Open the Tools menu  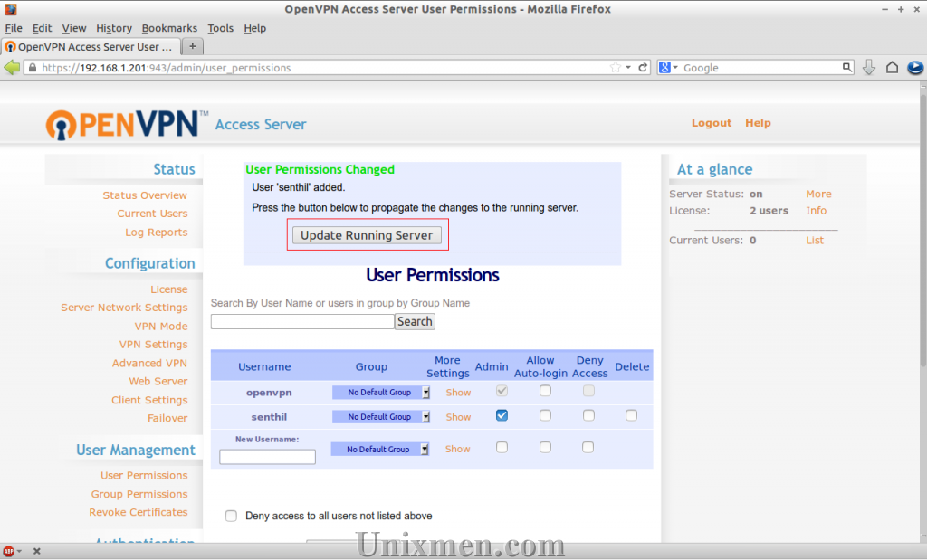[221, 28]
